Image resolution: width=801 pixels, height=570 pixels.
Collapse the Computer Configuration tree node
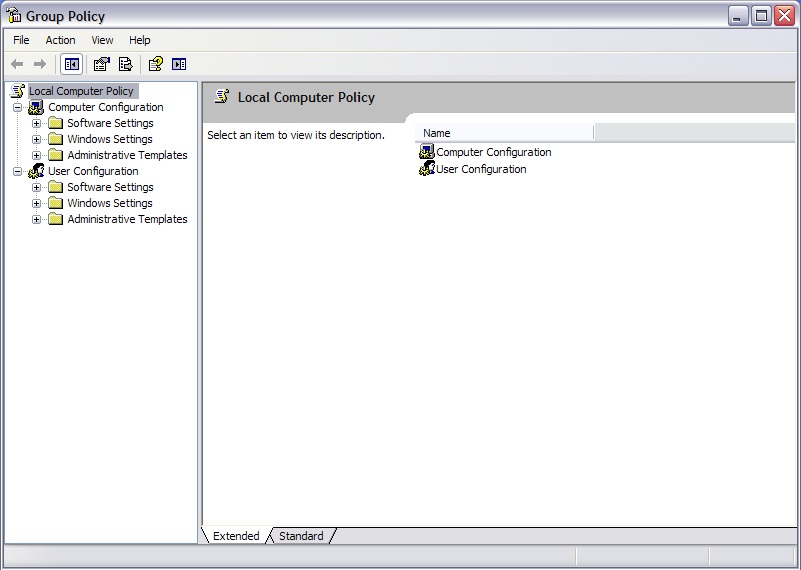17,107
